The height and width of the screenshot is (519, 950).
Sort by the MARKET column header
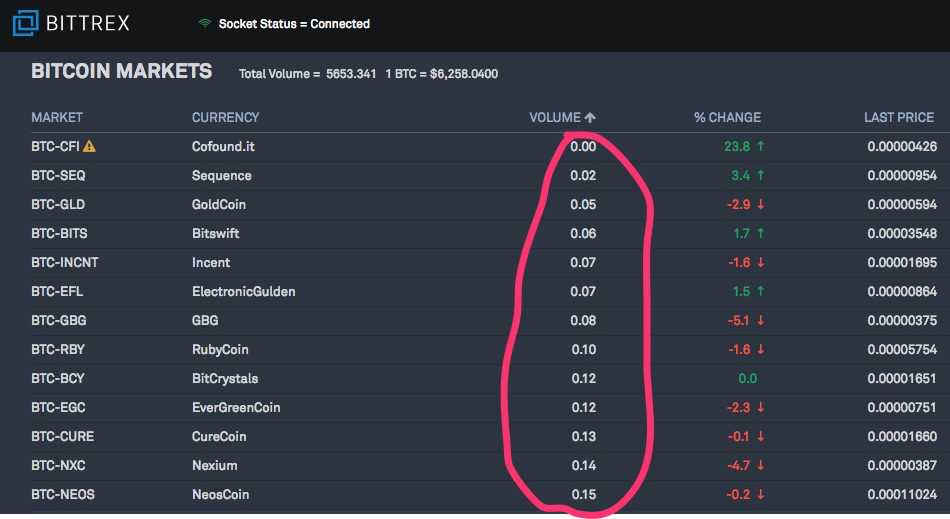[57, 117]
